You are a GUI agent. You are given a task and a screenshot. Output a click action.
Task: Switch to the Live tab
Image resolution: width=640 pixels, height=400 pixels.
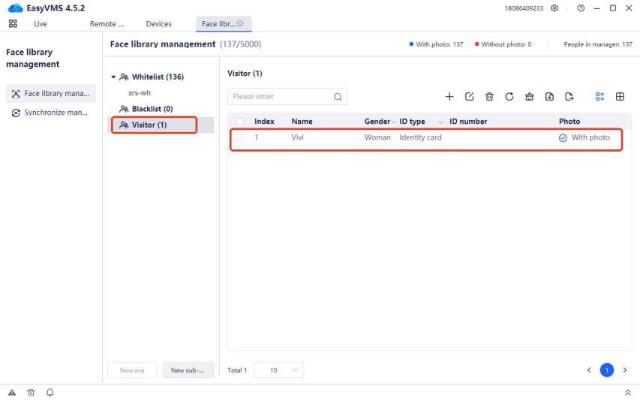[40, 23]
